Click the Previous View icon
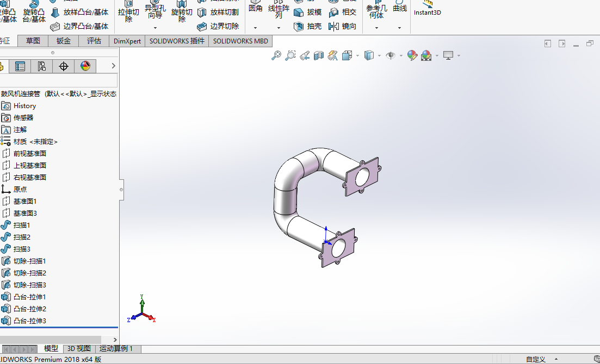Image resolution: width=600 pixels, height=364 pixels. (x=305, y=55)
